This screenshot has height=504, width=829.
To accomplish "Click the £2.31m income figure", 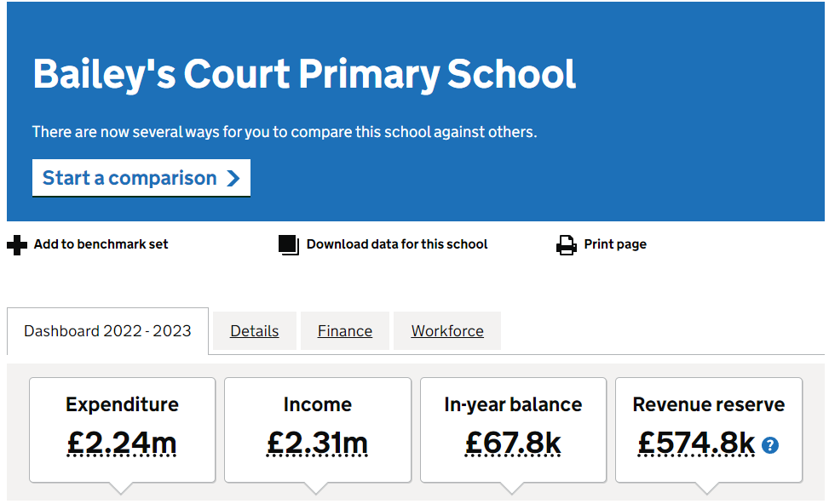I will (317, 444).
